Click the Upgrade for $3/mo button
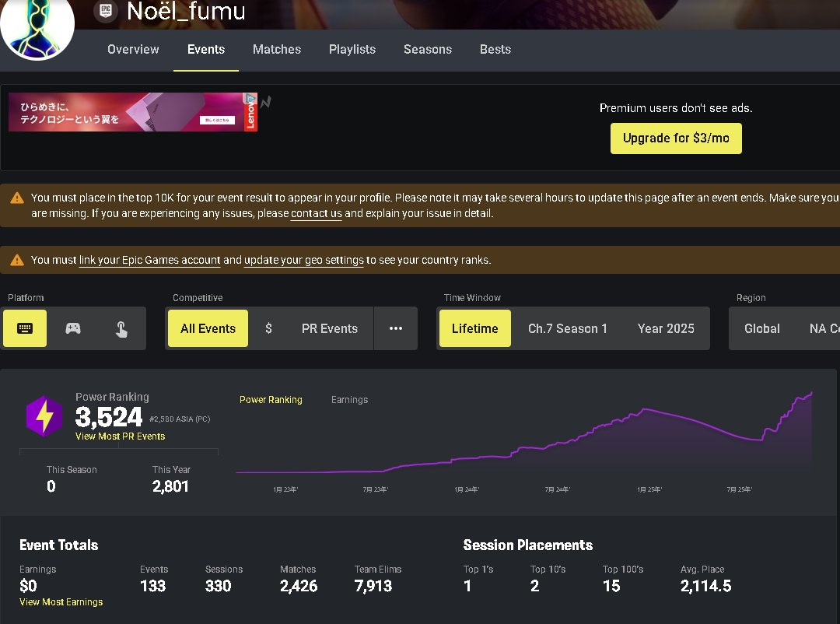Image resolution: width=840 pixels, height=624 pixels. click(x=676, y=138)
